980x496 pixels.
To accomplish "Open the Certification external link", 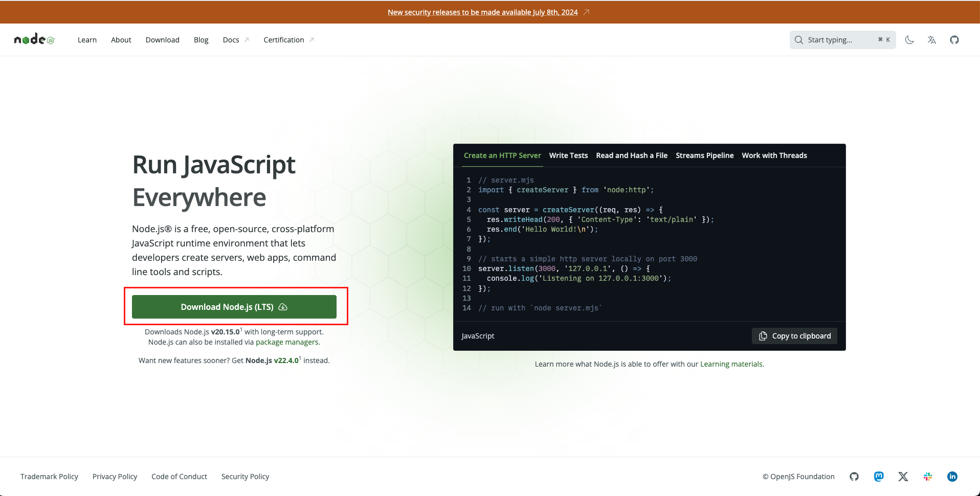I will tap(289, 40).
